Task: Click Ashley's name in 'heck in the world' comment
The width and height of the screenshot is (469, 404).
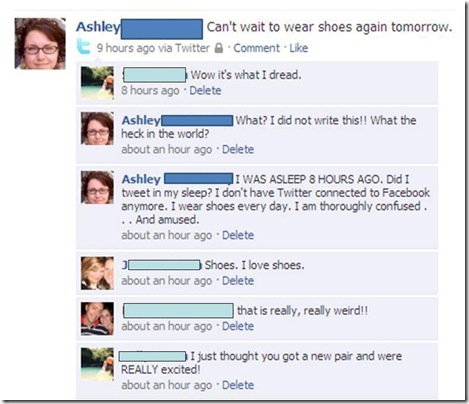Action: pyautogui.click(x=141, y=120)
